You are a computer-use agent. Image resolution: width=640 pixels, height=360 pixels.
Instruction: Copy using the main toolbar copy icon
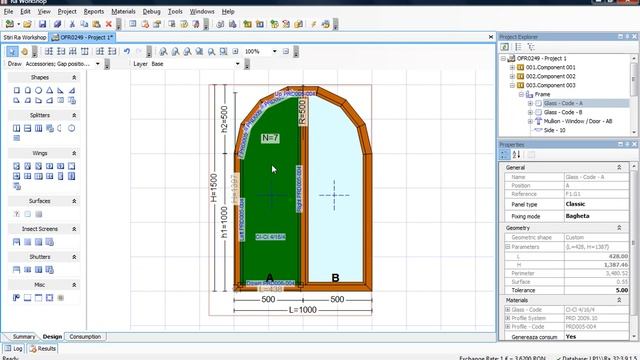[84, 24]
